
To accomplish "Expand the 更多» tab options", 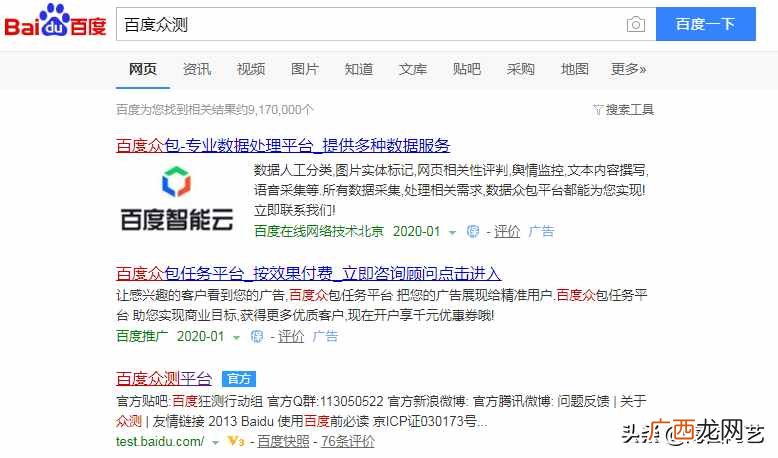I will tap(629, 69).
